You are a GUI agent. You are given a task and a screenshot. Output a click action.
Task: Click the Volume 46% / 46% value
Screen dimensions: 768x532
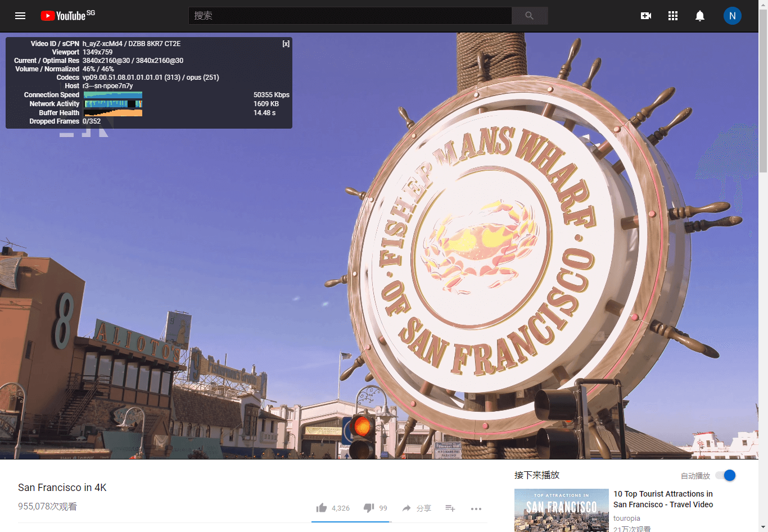coord(98,69)
